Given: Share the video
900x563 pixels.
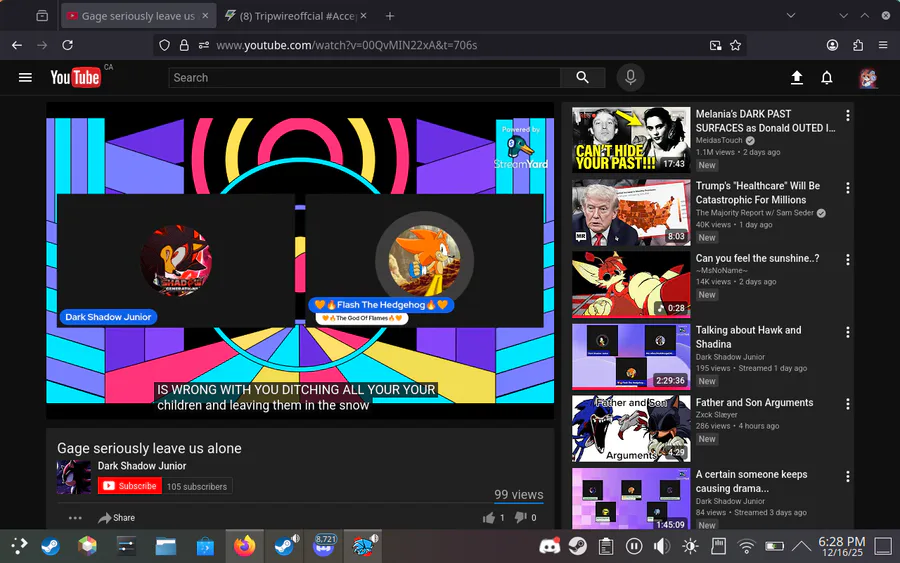Looking at the screenshot, I should click(x=117, y=518).
